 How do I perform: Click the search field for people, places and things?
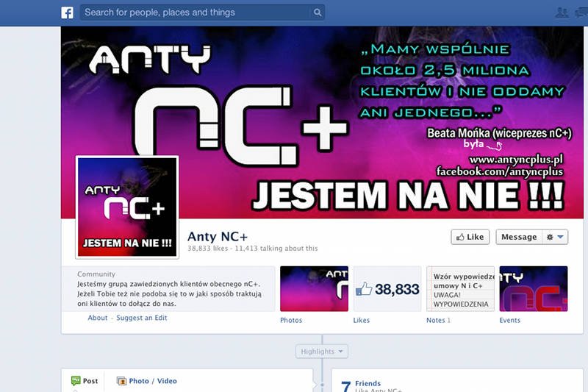click(x=203, y=13)
